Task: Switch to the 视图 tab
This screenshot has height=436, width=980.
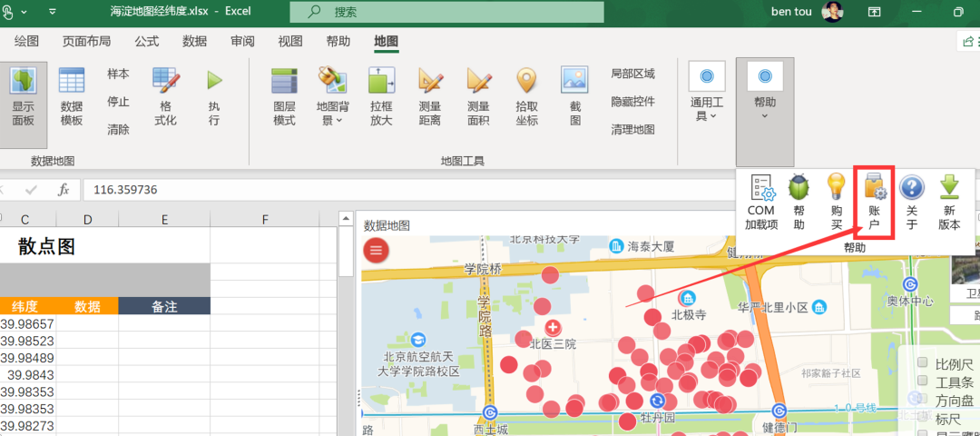Action: coord(290,41)
